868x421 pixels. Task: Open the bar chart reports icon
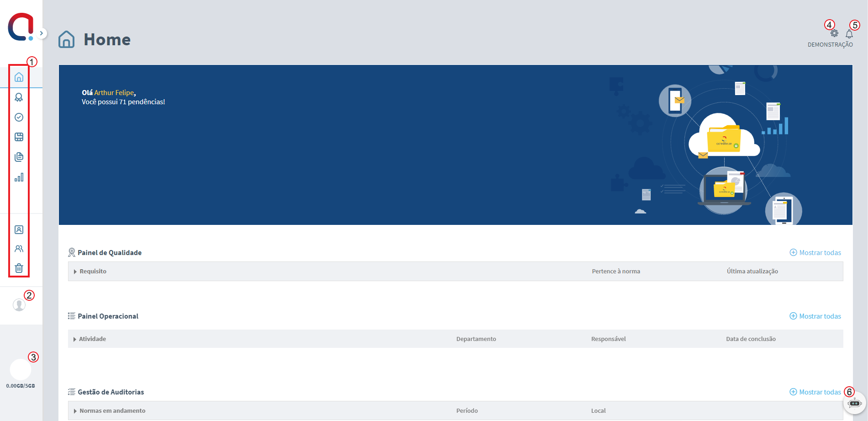pyautogui.click(x=19, y=177)
